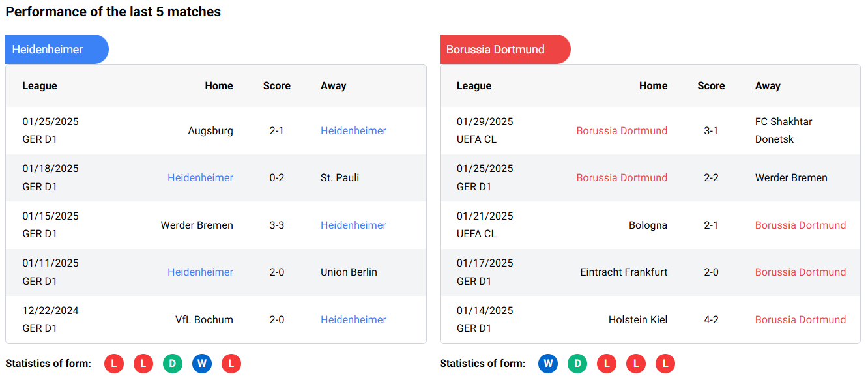Click Borussia Dortmund link in Holstein Kiel row
Image resolution: width=868 pixels, height=378 pixels.
coord(800,319)
